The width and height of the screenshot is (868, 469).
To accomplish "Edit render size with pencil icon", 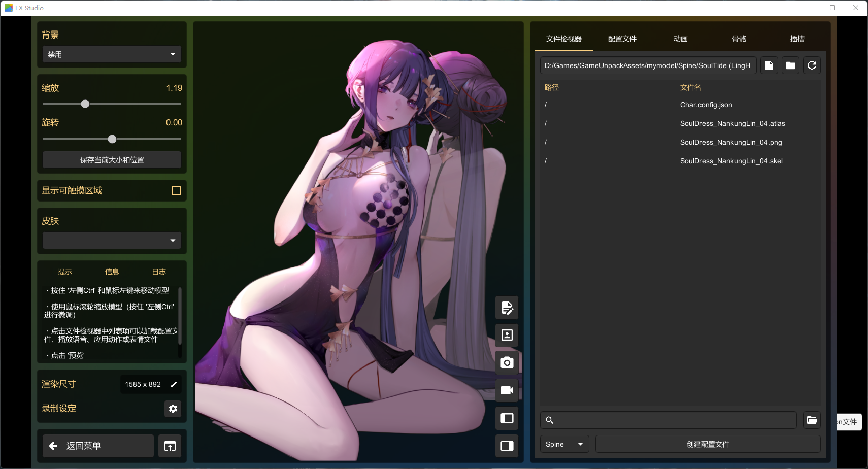I will [x=174, y=384].
